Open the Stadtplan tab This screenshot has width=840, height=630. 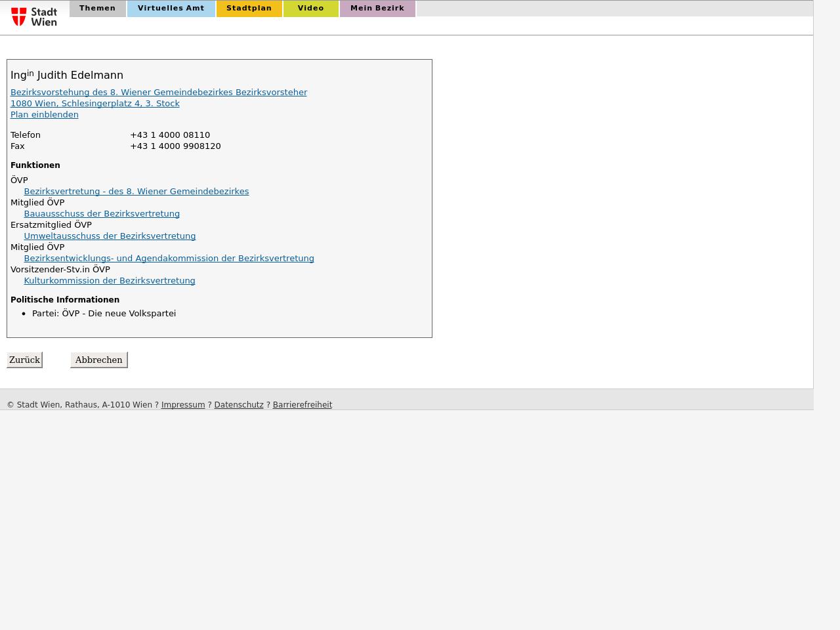pos(249,9)
